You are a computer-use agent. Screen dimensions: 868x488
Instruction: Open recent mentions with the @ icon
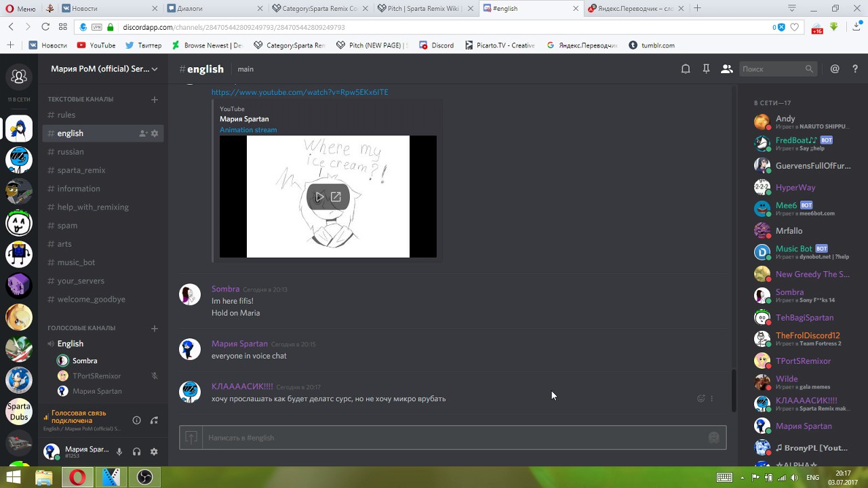coord(835,69)
